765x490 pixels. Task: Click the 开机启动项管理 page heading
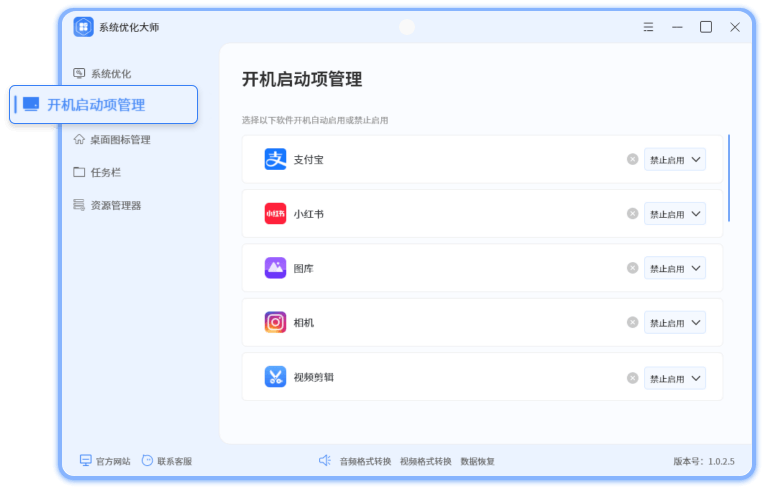click(x=302, y=79)
